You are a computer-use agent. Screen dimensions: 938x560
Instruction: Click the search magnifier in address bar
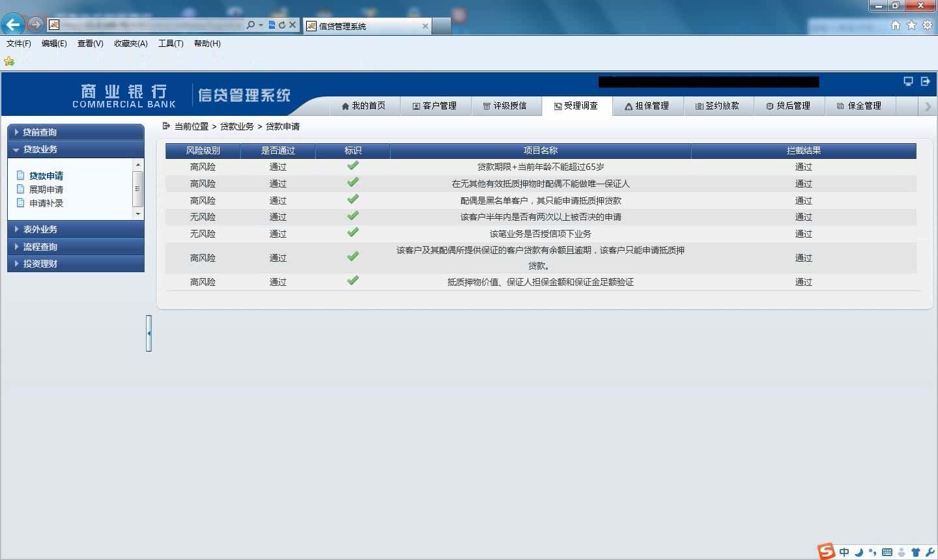point(251,25)
